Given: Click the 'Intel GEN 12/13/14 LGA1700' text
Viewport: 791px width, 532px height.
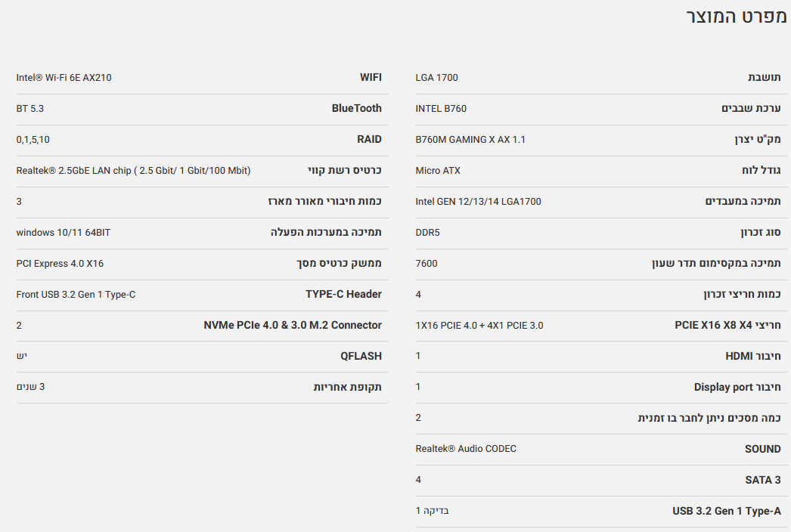Looking at the screenshot, I should (478, 202).
